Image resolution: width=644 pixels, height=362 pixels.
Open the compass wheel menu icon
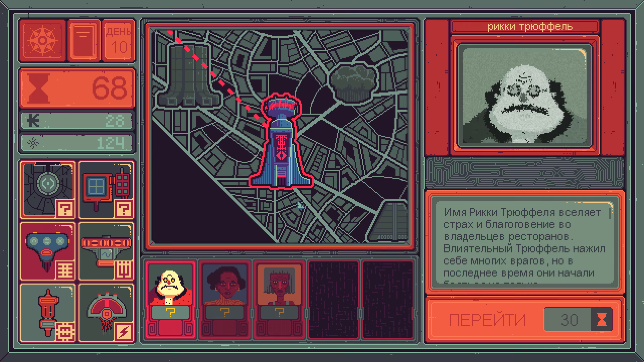coord(43,41)
